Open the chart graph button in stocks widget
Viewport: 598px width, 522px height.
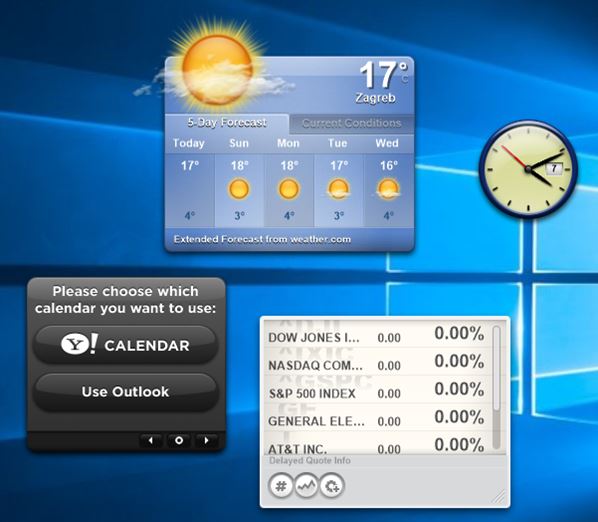point(306,486)
